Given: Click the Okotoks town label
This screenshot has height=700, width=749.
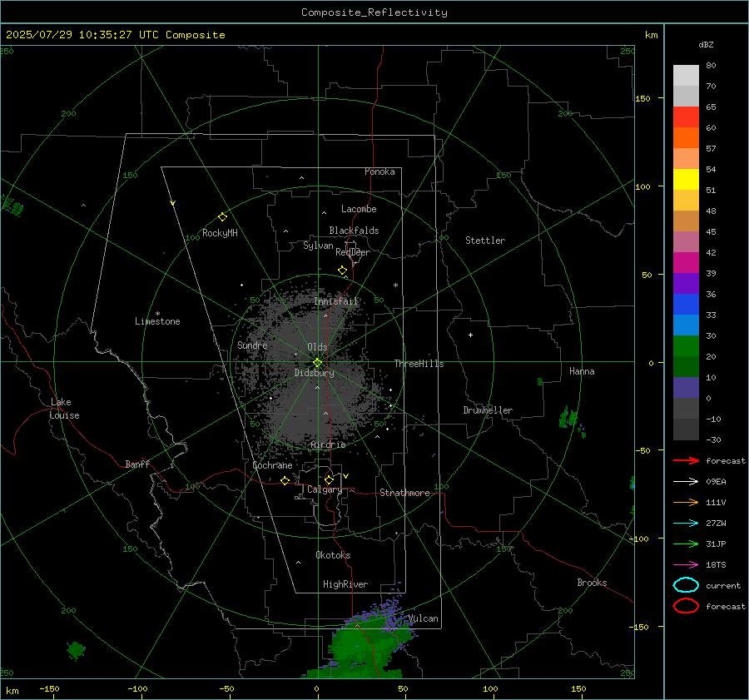Looking at the screenshot, I should (334, 555).
